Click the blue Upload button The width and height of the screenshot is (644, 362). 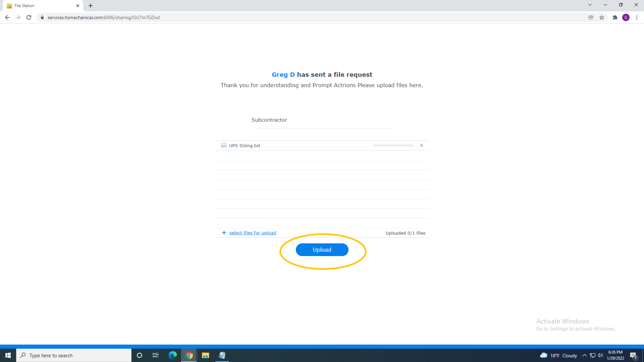tap(322, 250)
